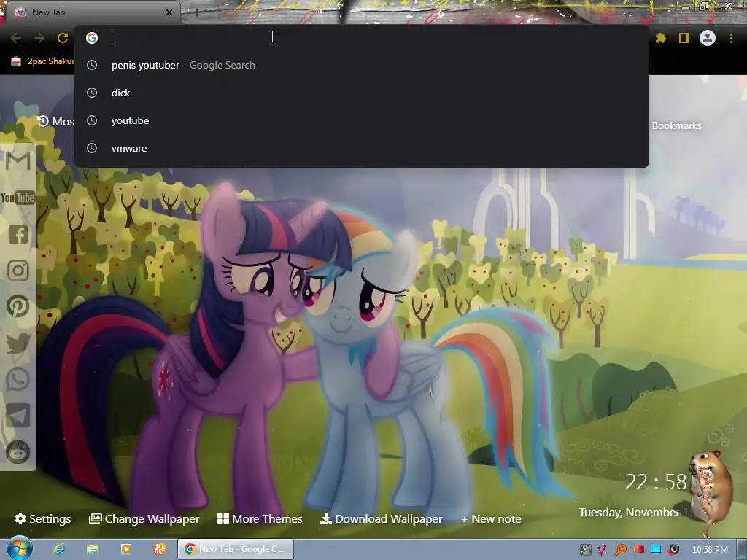The image size is (747, 560).
Task: Close the New Tab tab
Action: pyautogui.click(x=169, y=12)
